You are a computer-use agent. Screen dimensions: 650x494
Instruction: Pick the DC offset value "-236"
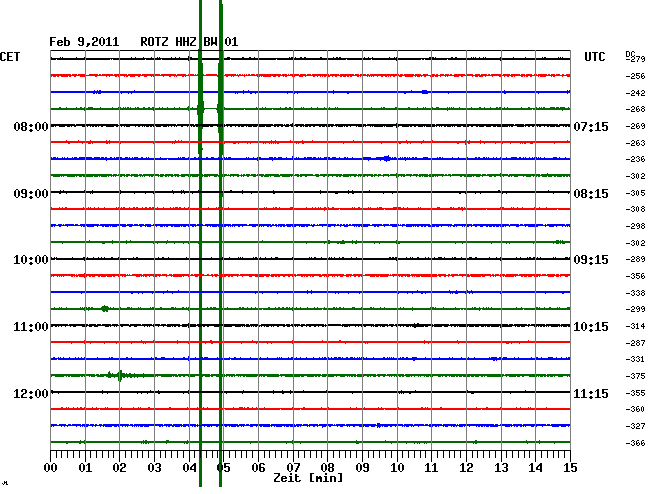point(635,159)
